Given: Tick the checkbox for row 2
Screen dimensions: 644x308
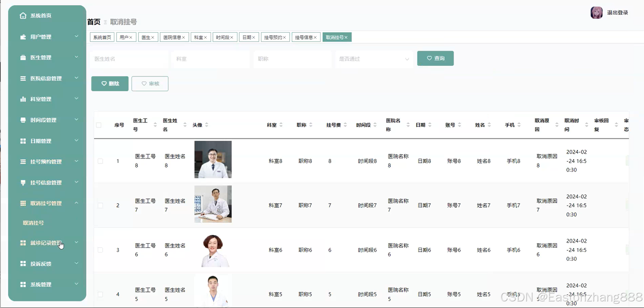Looking at the screenshot, I should pos(100,205).
